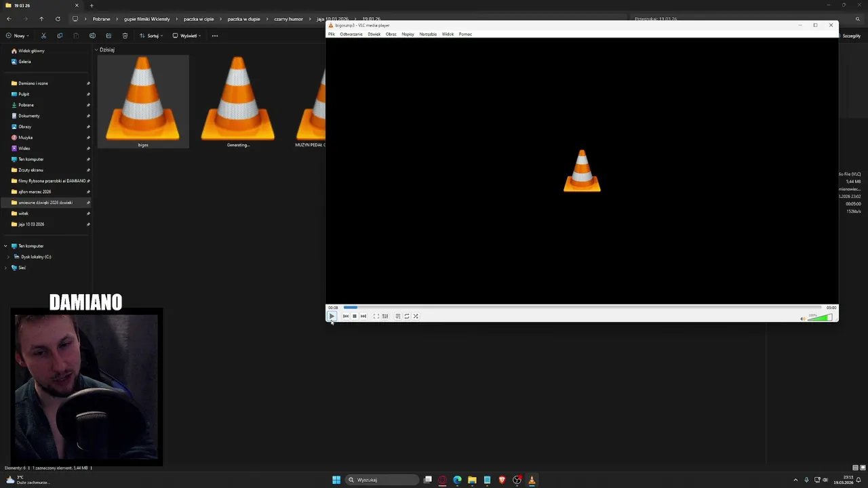Screen dimensions: 868x488
Task: Select the Generating... file thumbnail
Action: (238, 101)
